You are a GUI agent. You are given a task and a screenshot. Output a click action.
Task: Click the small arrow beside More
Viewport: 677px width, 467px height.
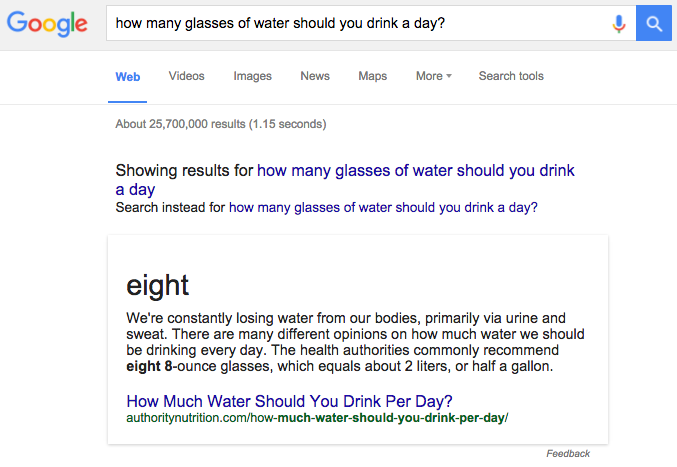pos(449,76)
